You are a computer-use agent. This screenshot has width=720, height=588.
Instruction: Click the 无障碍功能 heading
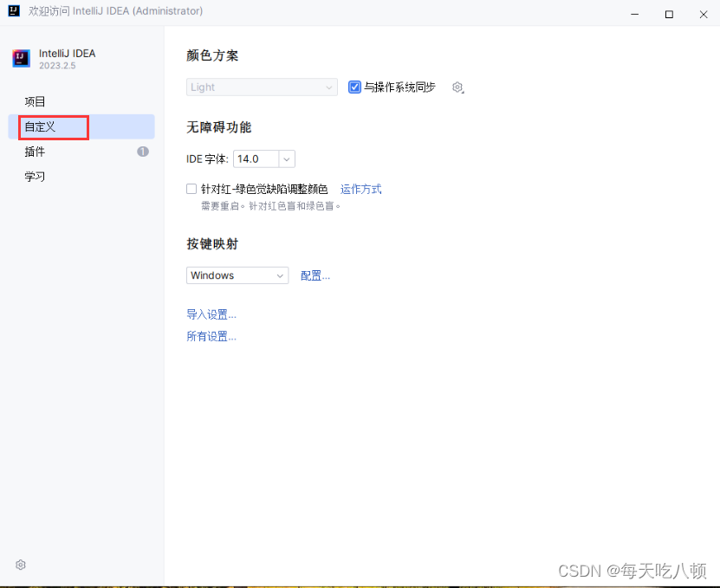point(218,127)
